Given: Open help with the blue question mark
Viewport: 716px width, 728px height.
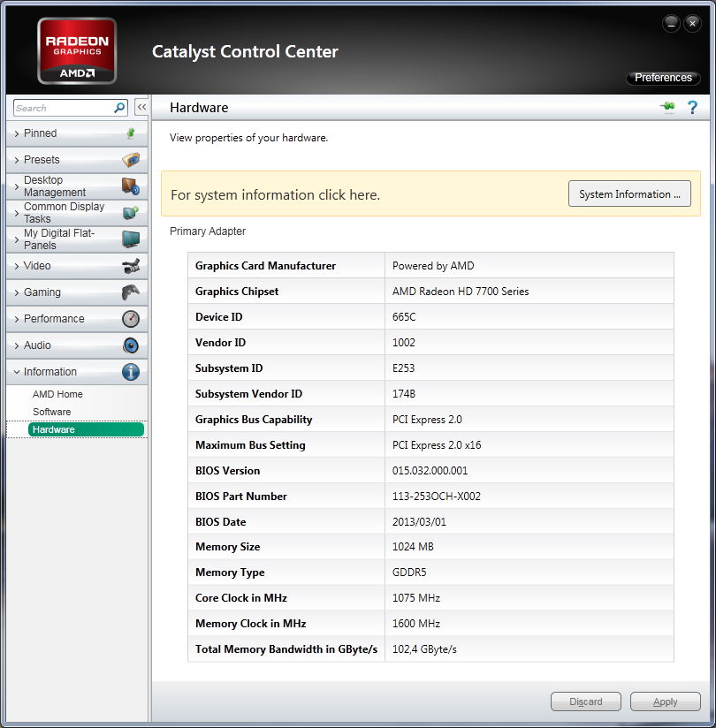Looking at the screenshot, I should [692, 108].
